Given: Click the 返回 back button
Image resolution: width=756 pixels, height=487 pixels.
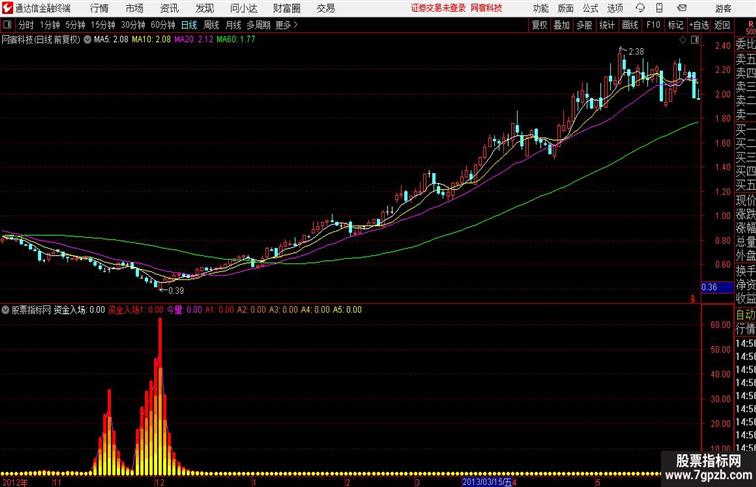Looking at the screenshot, I should click(x=722, y=25).
